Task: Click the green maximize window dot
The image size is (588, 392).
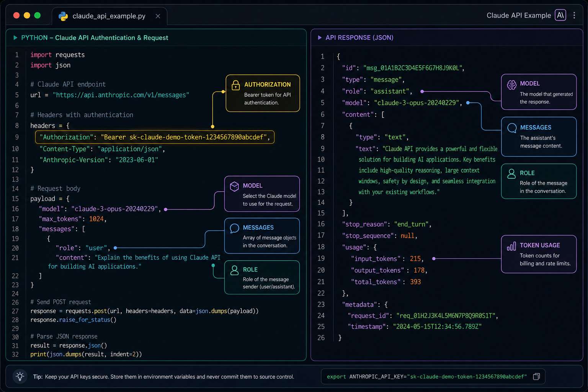Action: coord(37,15)
